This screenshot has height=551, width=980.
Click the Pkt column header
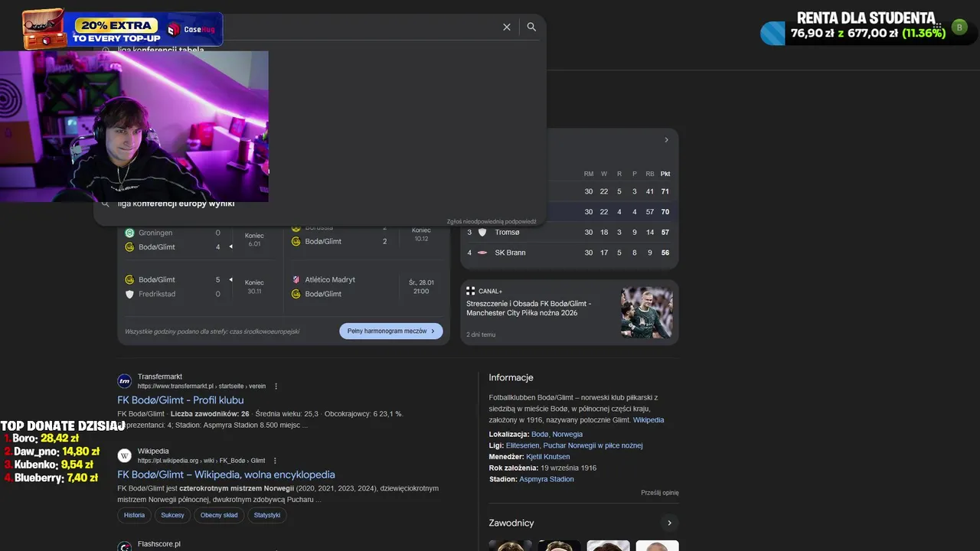point(665,174)
